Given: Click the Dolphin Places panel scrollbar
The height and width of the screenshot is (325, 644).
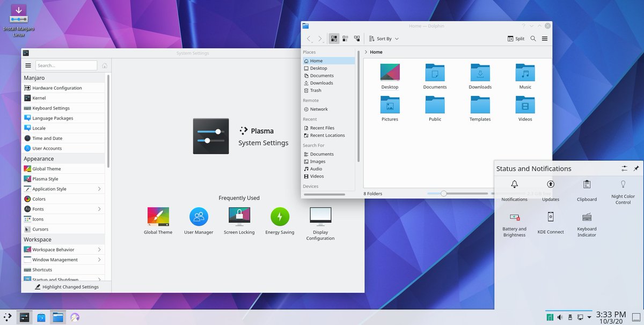Looking at the screenshot, I should pos(358,105).
